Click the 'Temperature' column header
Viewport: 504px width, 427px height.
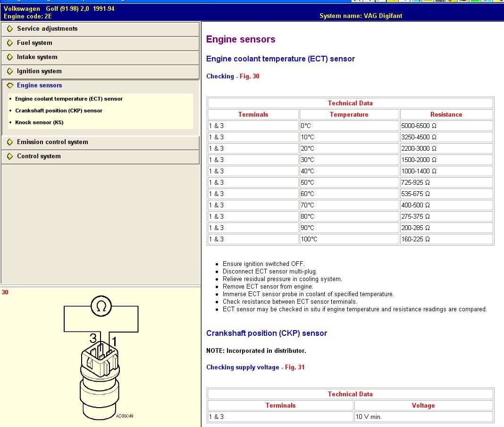(x=349, y=115)
